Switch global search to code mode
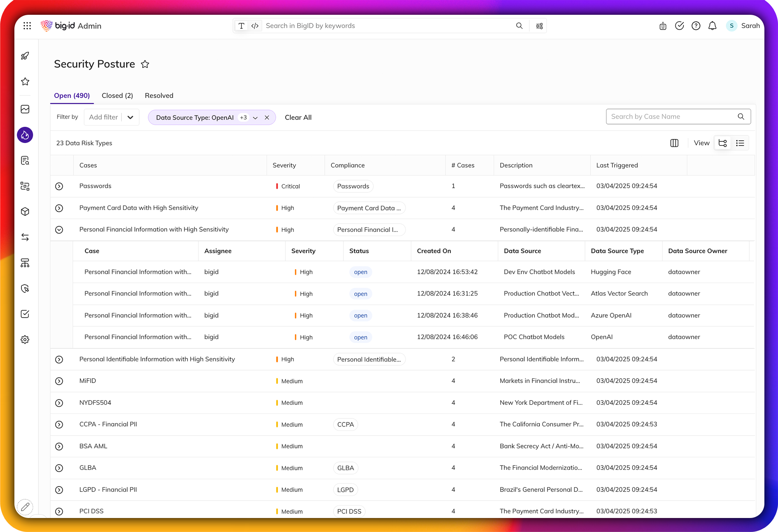This screenshot has height=532, width=778. [255, 26]
